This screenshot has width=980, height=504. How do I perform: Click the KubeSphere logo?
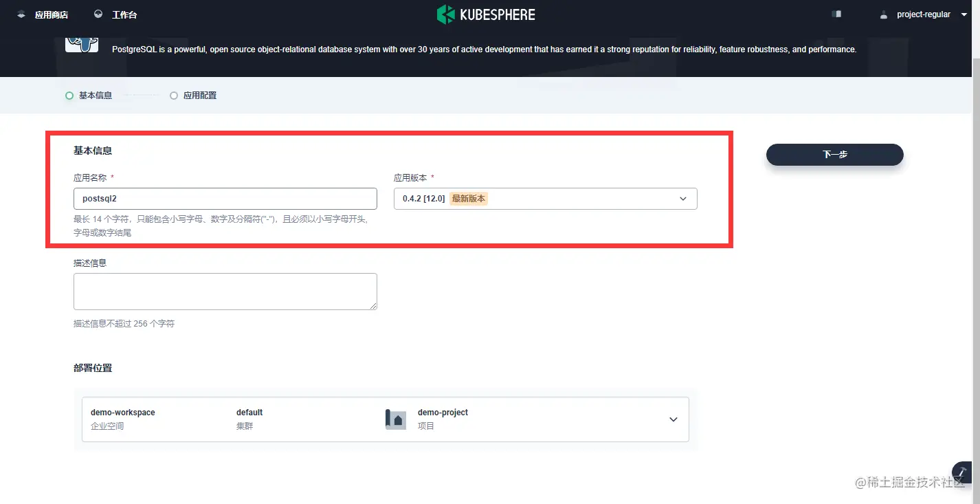click(486, 14)
